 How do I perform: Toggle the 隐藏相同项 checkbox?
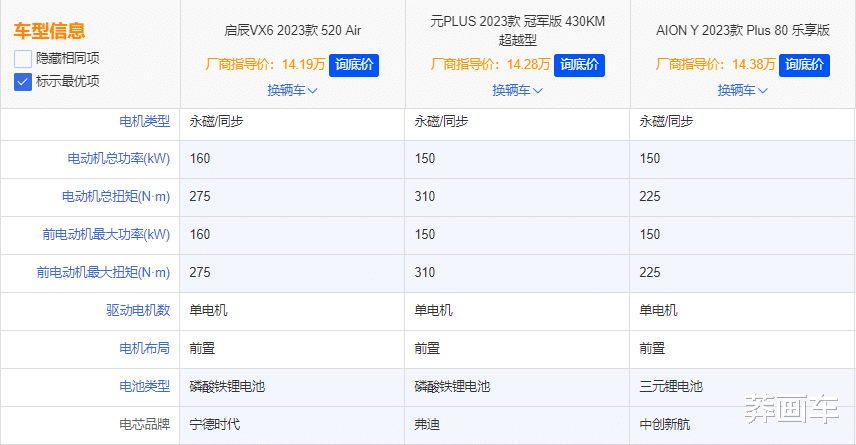click(24, 58)
